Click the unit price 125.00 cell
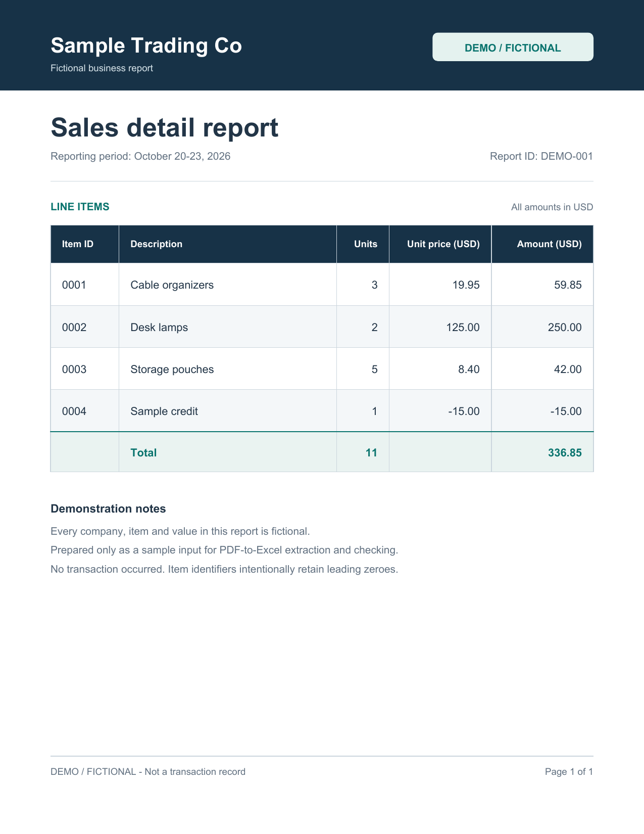The image size is (644, 834). (440, 327)
